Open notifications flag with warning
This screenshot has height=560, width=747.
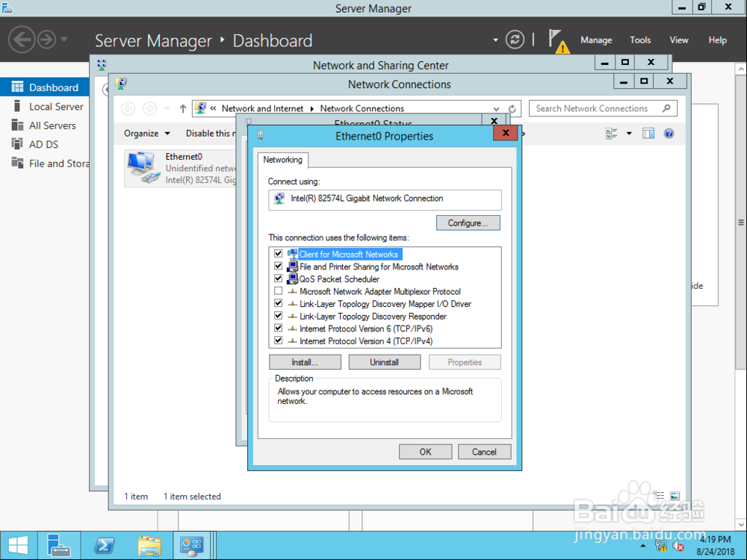point(558,41)
